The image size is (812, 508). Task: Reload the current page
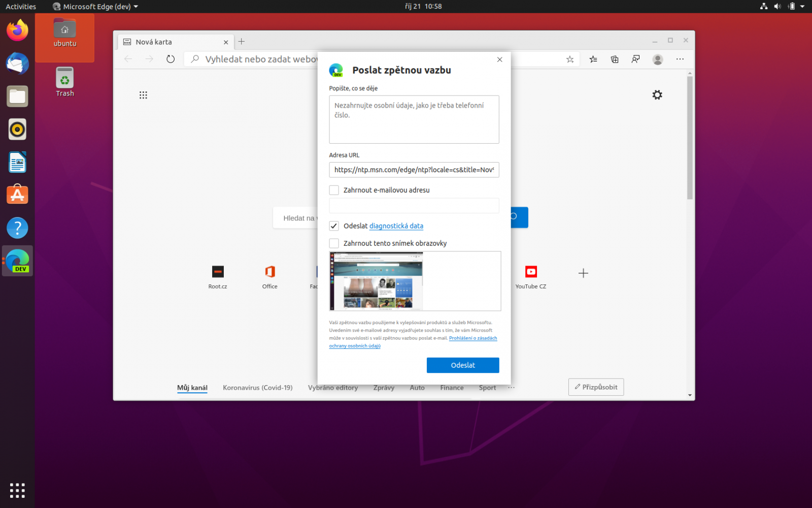(170, 59)
